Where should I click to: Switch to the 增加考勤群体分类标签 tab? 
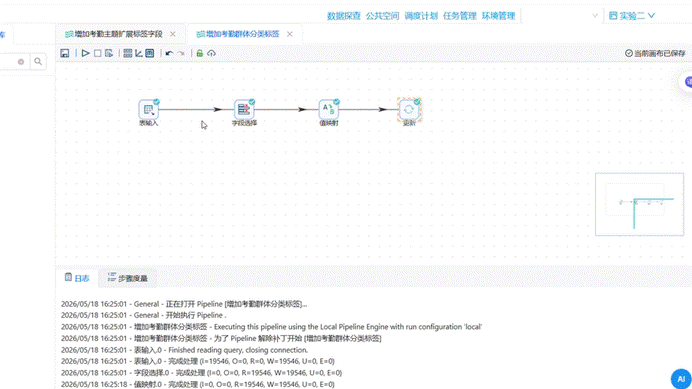pyautogui.click(x=243, y=34)
